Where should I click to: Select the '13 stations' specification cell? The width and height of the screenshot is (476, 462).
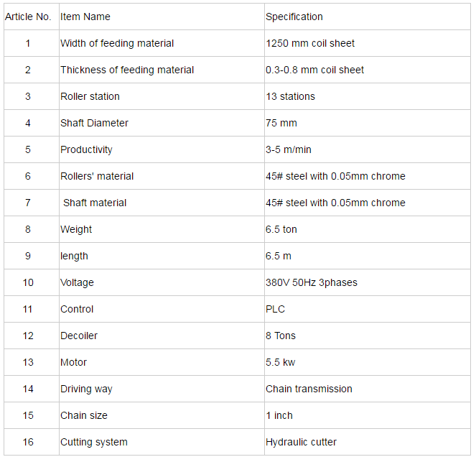point(290,96)
